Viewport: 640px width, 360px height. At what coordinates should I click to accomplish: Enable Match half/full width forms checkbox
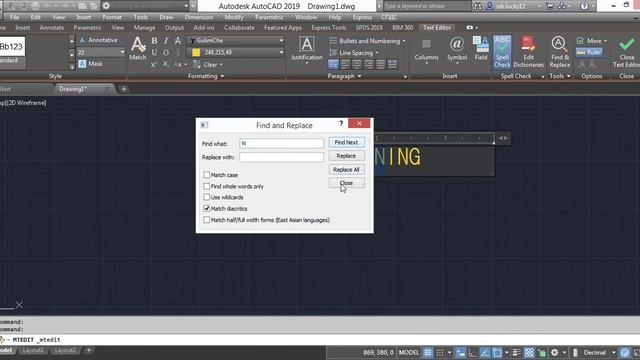207,220
